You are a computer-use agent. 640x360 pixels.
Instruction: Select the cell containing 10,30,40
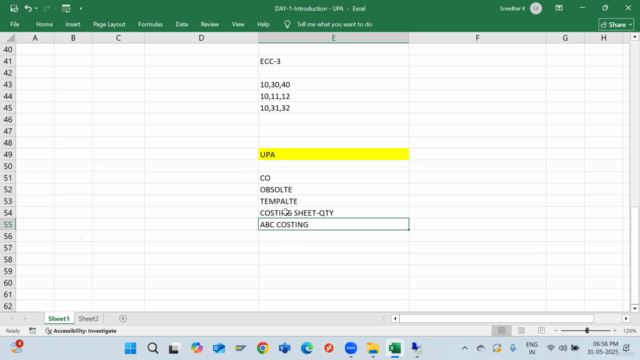click(x=333, y=84)
